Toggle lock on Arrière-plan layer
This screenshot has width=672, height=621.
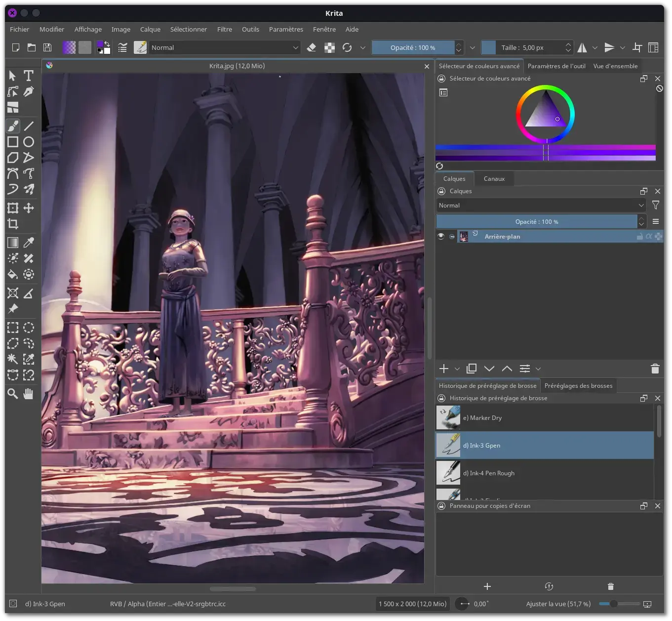[x=640, y=237]
